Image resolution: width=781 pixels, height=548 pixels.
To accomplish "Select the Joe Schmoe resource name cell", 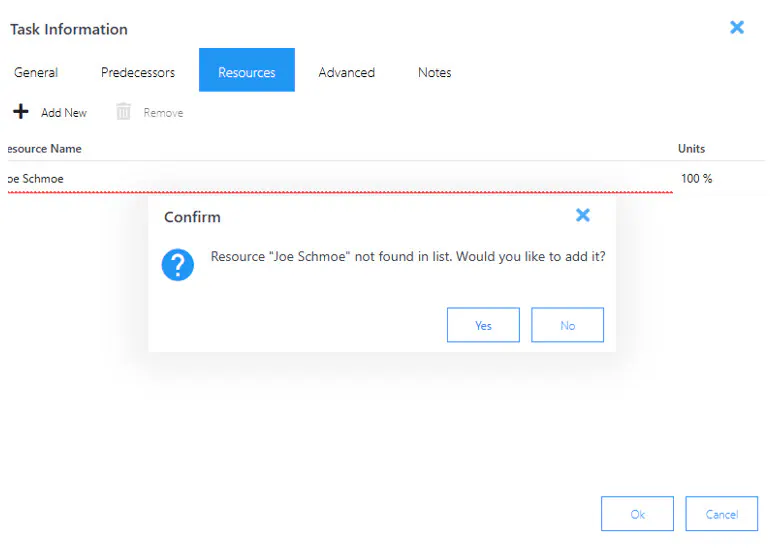I will [x=340, y=178].
